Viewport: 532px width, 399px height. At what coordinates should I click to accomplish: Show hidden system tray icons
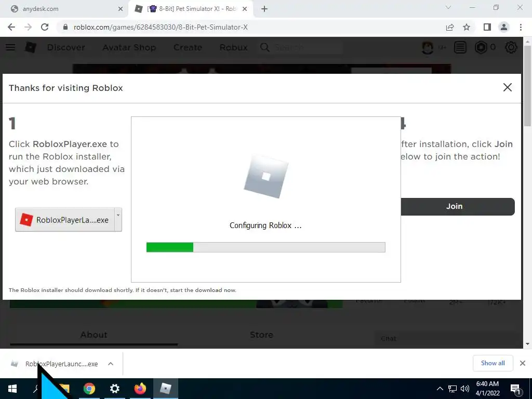[x=440, y=389]
